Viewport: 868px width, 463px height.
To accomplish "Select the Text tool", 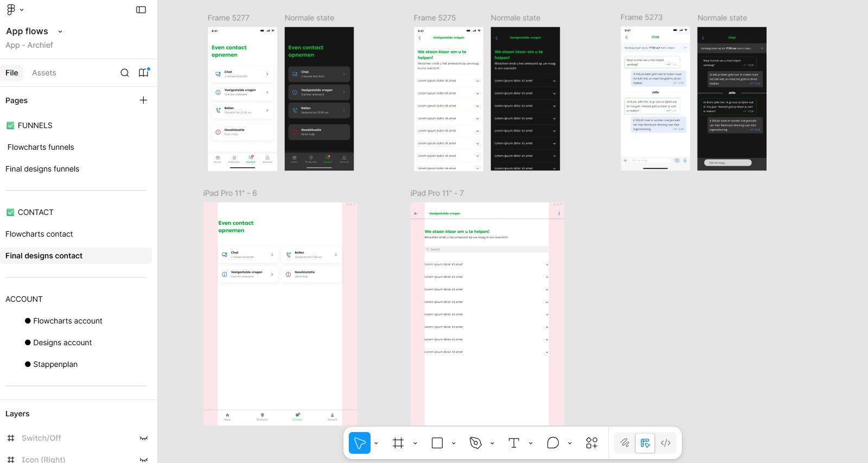I will pos(514,443).
